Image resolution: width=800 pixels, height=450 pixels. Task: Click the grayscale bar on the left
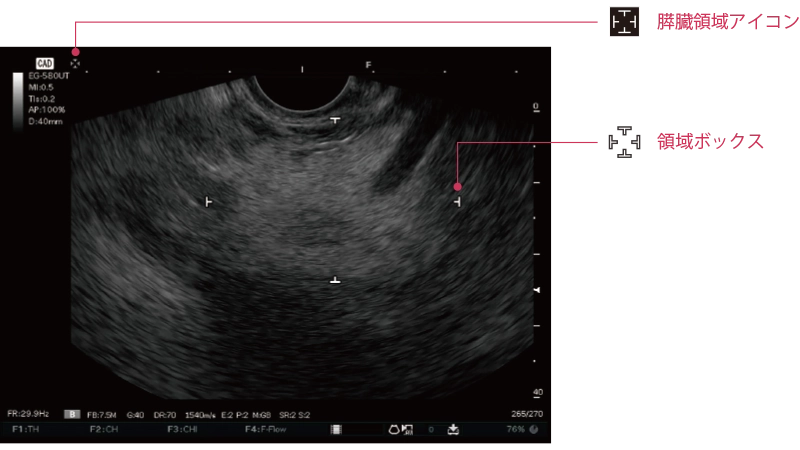18,98
